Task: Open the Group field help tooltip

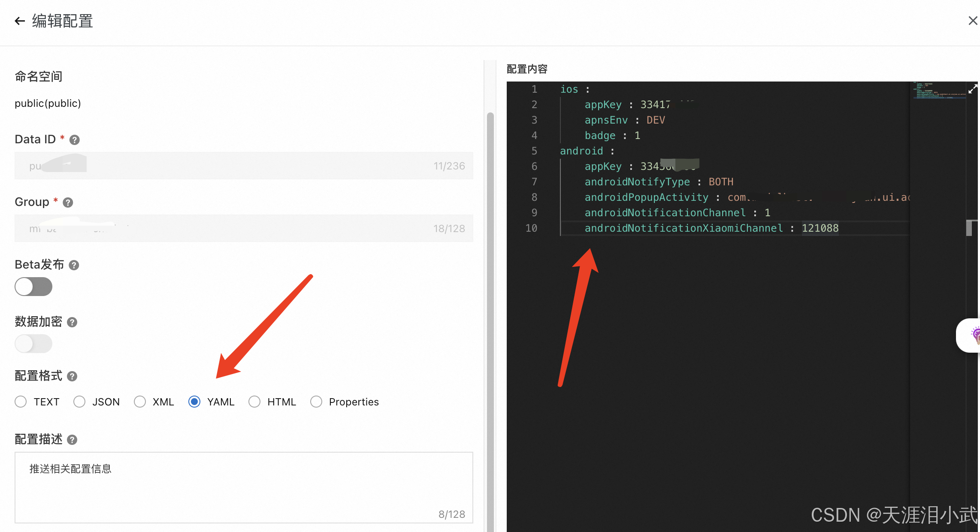Action: tap(67, 202)
